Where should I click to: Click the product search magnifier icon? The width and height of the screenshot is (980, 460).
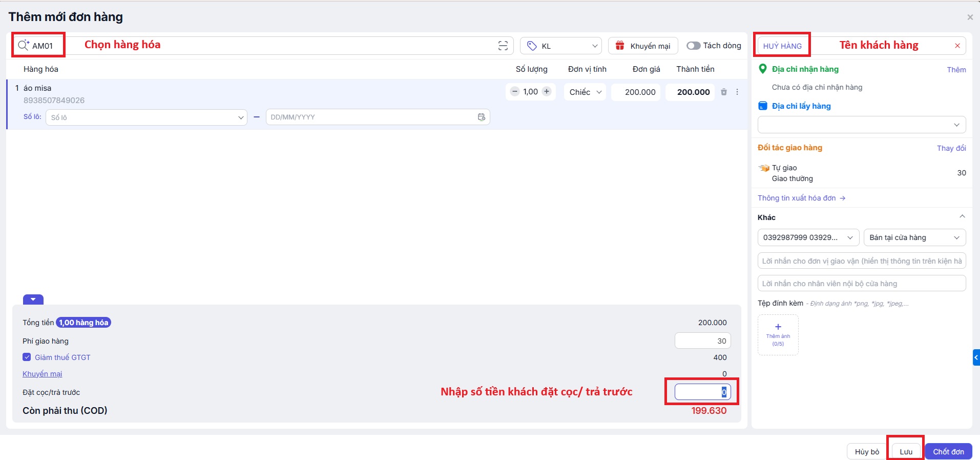point(24,46)
